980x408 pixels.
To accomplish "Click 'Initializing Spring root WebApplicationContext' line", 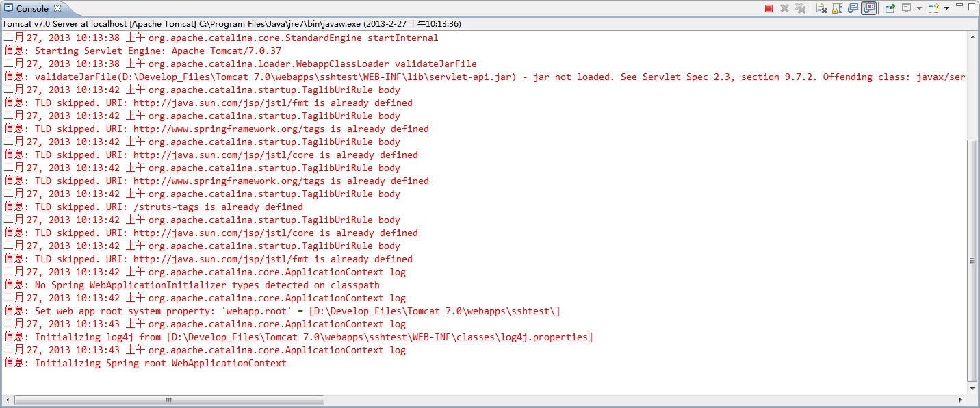I will coord(145,363).
